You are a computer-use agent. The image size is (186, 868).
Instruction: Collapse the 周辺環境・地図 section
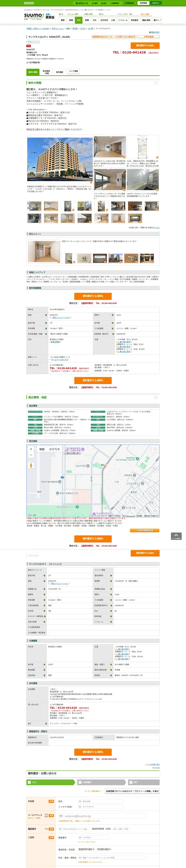(x=156, y=397)
